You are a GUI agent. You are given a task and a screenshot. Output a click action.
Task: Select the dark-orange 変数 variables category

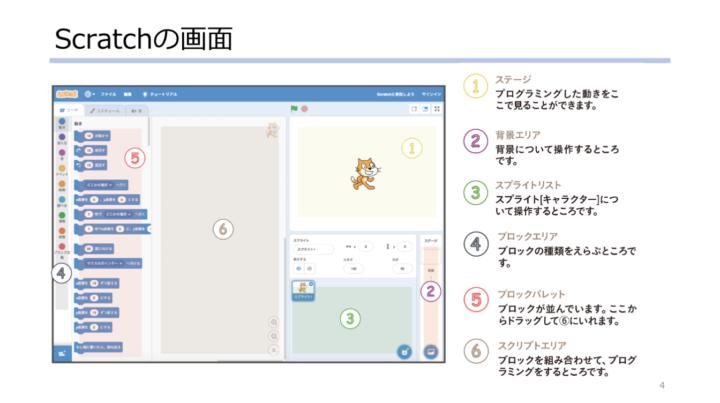62,233
